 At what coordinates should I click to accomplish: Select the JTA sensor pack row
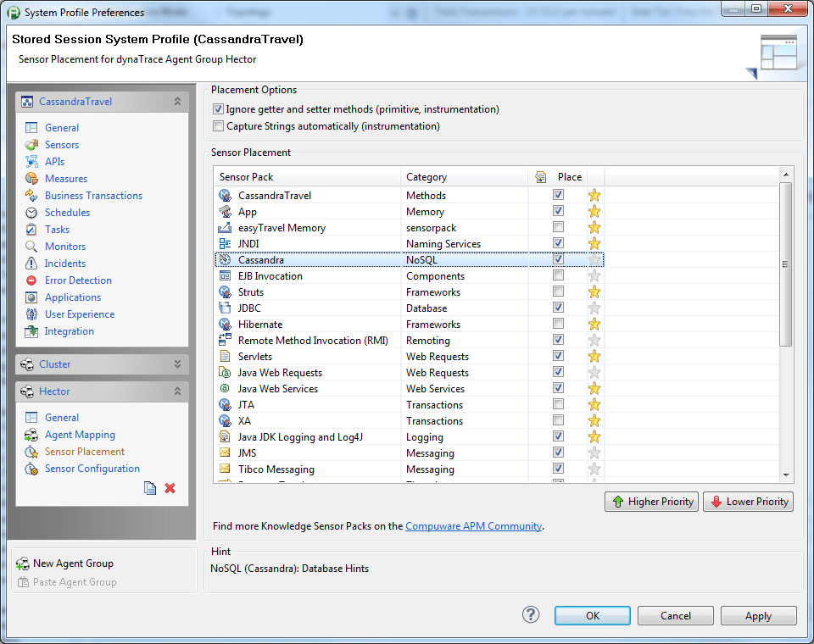409,404
